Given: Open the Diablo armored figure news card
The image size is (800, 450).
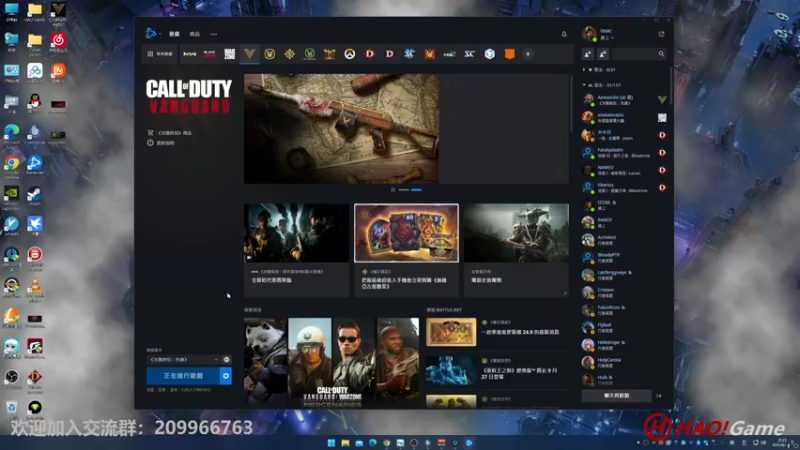Looking at the screenshot, I should 516,250.
